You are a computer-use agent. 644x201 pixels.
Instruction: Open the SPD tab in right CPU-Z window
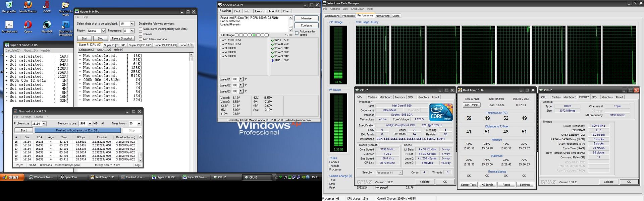[594, 97]
